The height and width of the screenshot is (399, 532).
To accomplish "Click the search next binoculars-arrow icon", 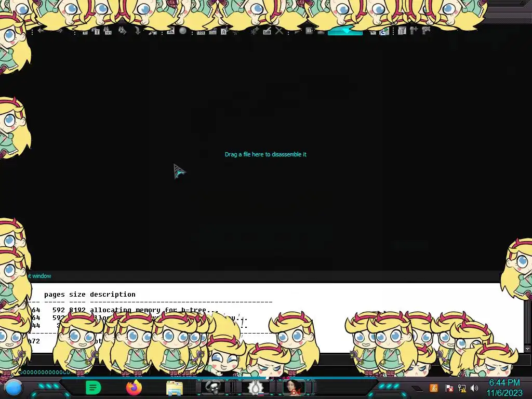I will click(x=123, y=31).
